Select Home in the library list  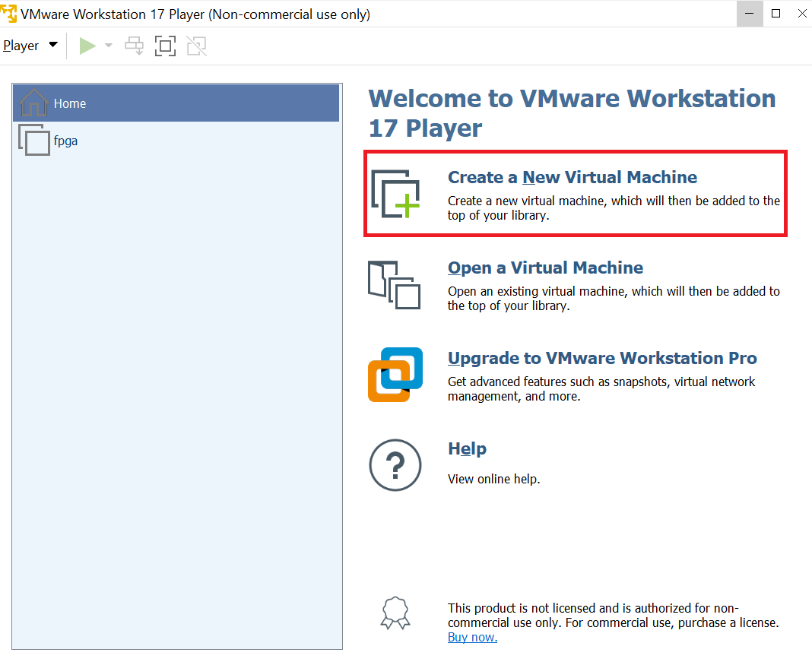pyautogui.click(x=176, y=103)
